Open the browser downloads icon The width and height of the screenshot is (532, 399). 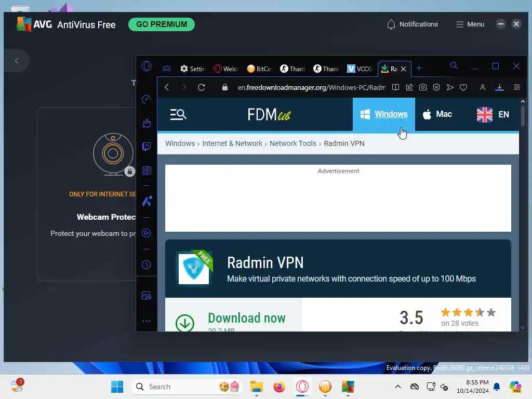[x=499, y=87]
